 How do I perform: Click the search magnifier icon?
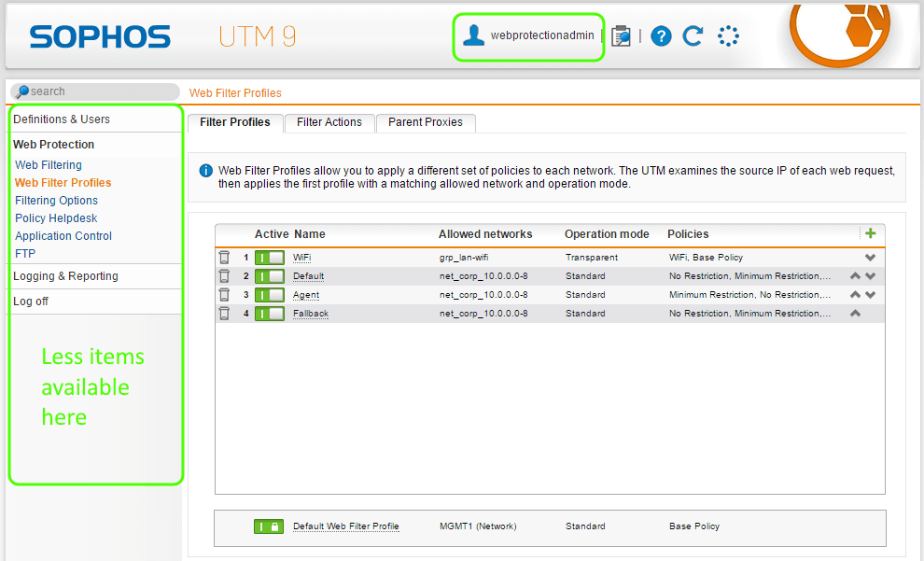[x=21, y=91]
